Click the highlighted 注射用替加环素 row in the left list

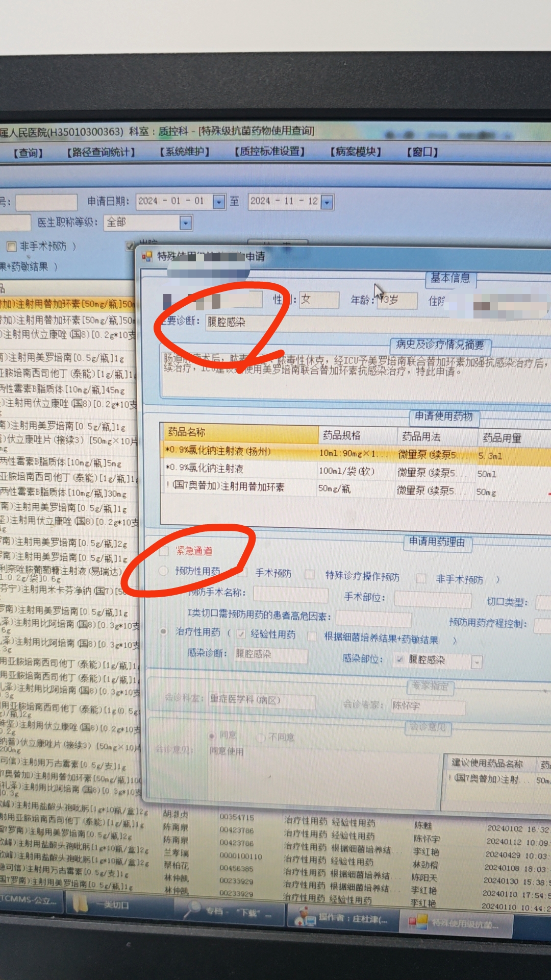tap(68, 304)
